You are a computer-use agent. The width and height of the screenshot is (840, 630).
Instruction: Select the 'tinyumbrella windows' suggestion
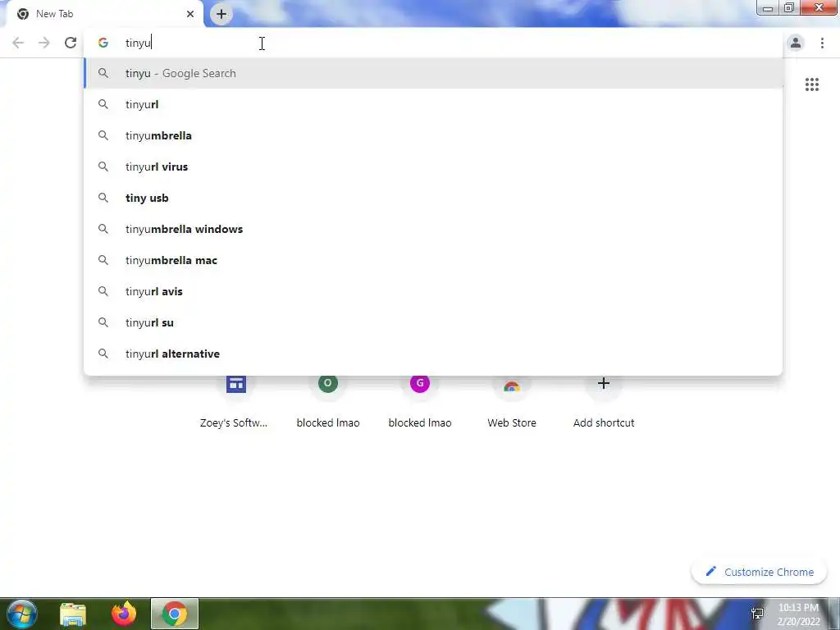(433, 229)
